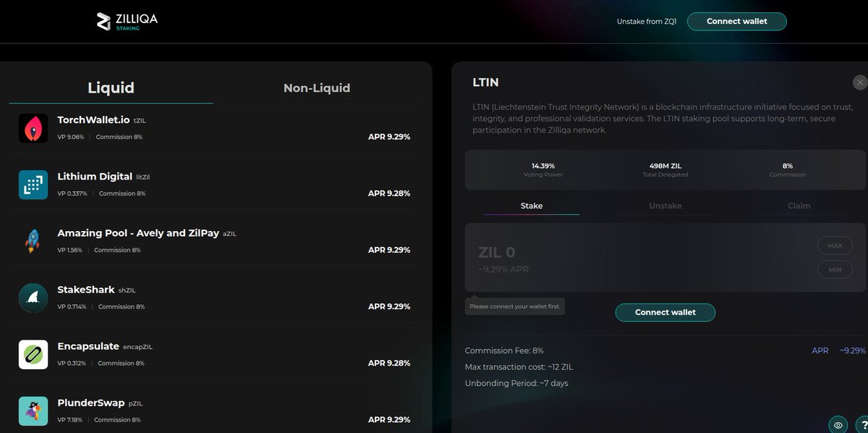Click the 498M ZIL Total Delegated stat

coord(665,169)
